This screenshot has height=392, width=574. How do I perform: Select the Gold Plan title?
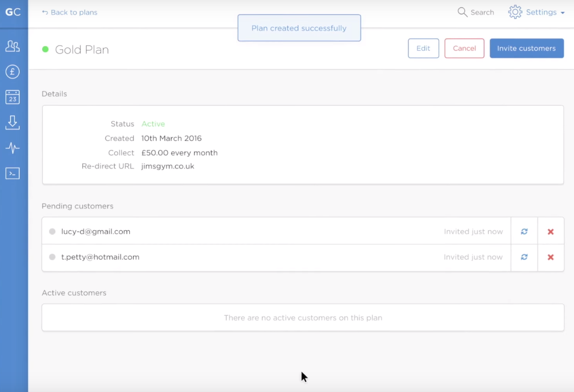point(82,49)
